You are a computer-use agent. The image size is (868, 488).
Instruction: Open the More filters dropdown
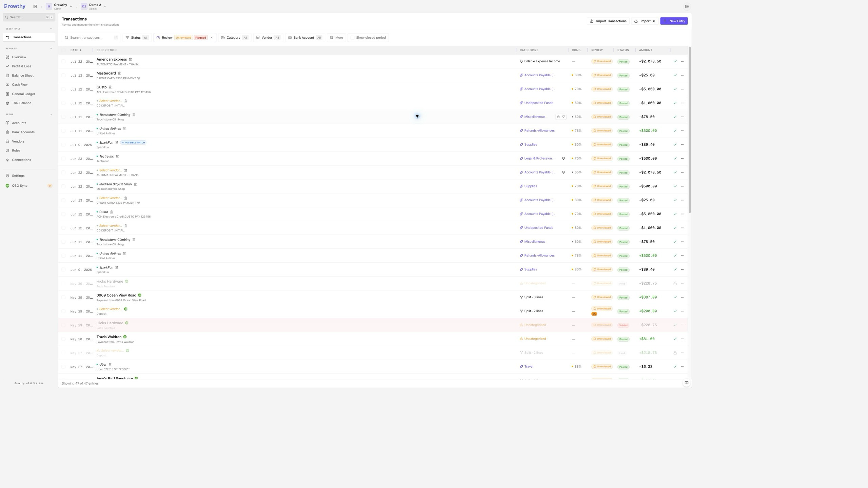click(x=336, y=38)
